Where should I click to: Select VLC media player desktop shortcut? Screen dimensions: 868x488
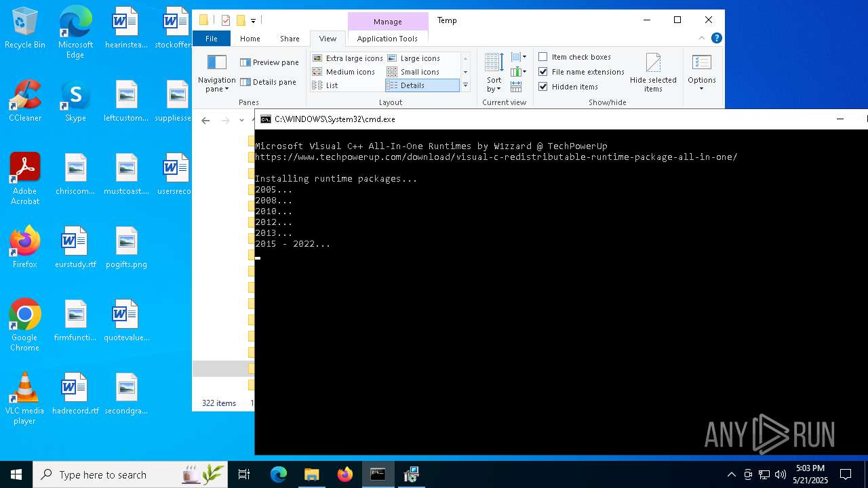pos(25,399)
